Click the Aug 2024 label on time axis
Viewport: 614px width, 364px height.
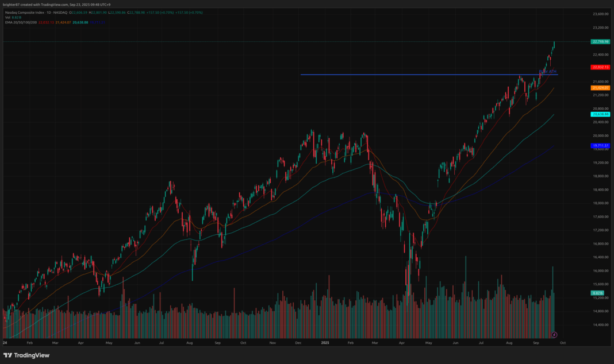[x=190, y=343]
